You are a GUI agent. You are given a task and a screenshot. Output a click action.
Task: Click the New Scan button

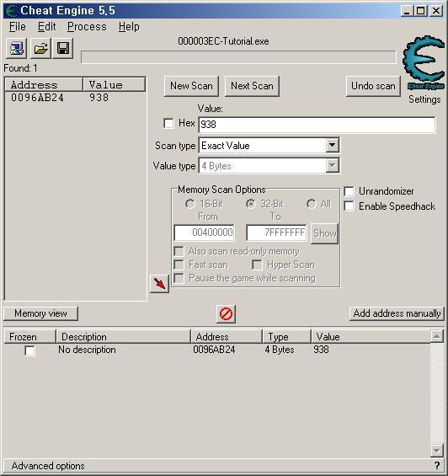pos(191,86)
